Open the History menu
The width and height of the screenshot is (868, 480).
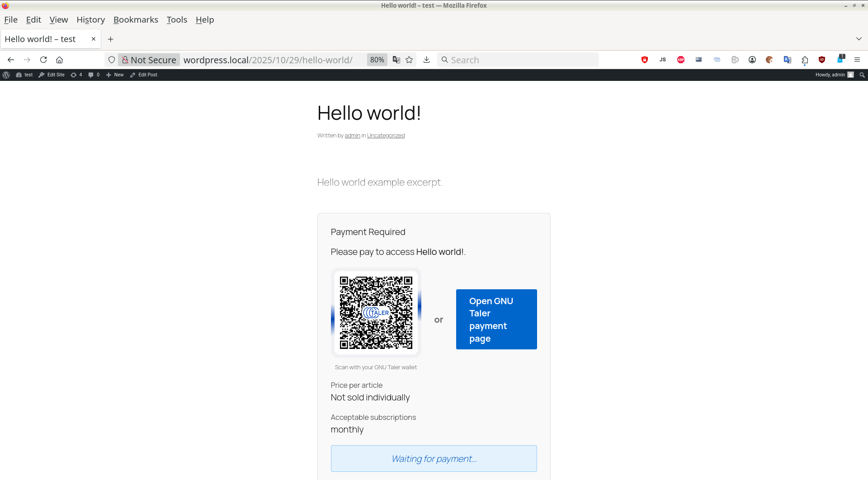click(x=91, y=20)
